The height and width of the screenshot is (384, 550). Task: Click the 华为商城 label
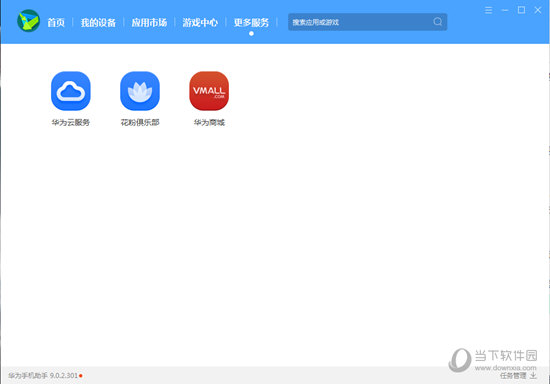(x=209, y=122)
